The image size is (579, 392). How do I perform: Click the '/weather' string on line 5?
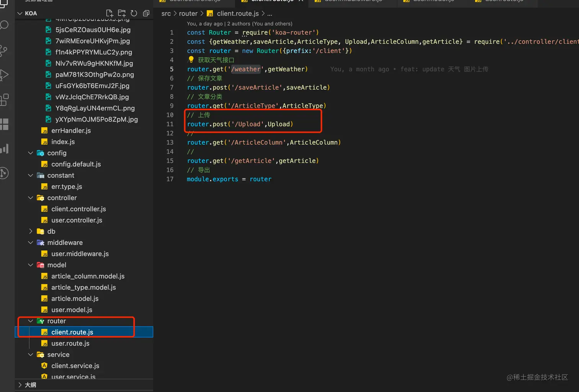coord(246,69)
